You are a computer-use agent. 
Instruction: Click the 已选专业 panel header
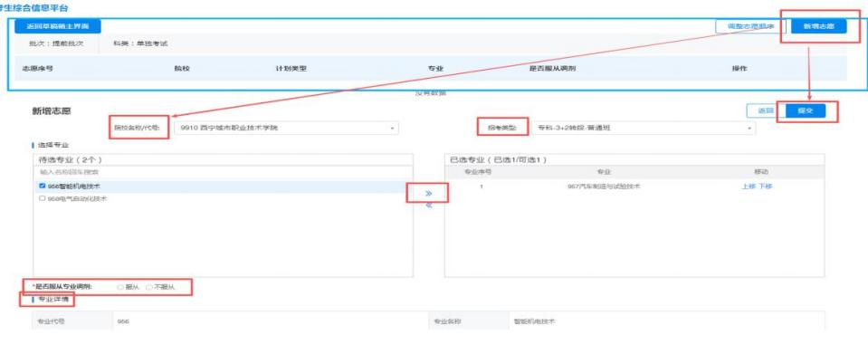634,159
